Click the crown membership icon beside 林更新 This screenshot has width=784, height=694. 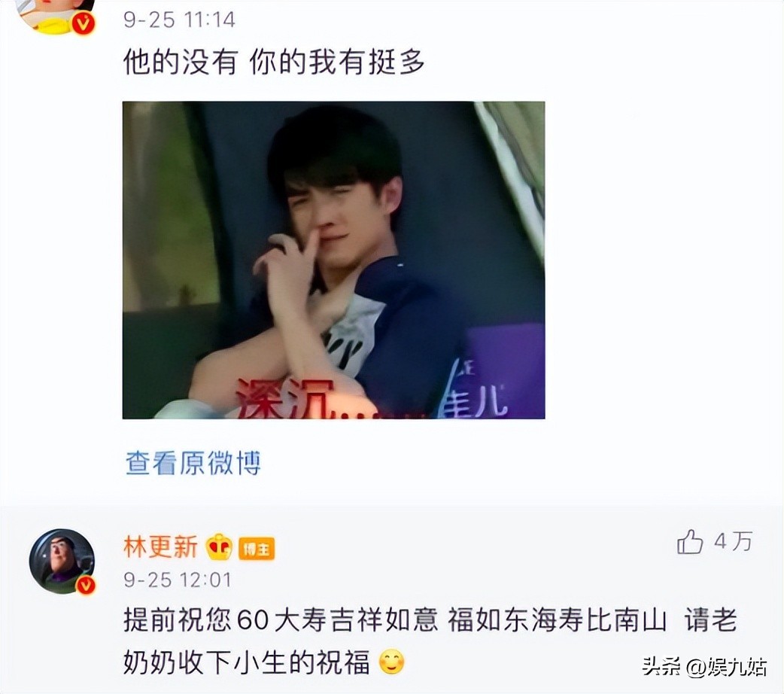coord(219,546)
